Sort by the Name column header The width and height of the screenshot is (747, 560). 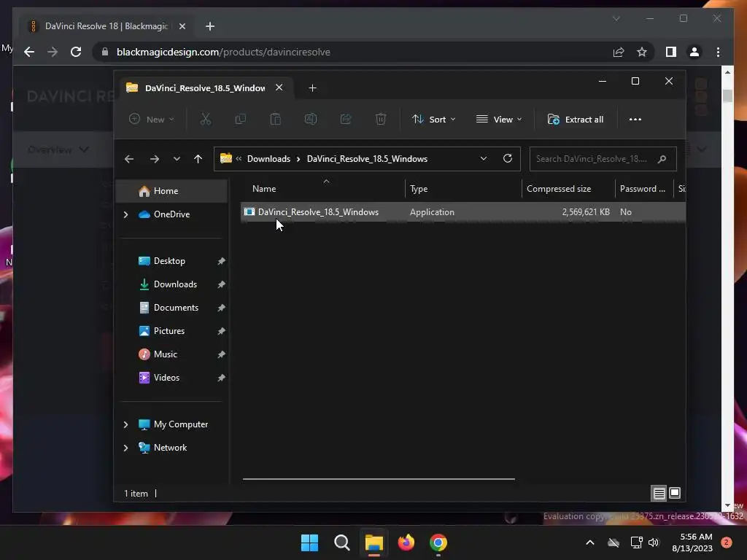tap(264, 189)
